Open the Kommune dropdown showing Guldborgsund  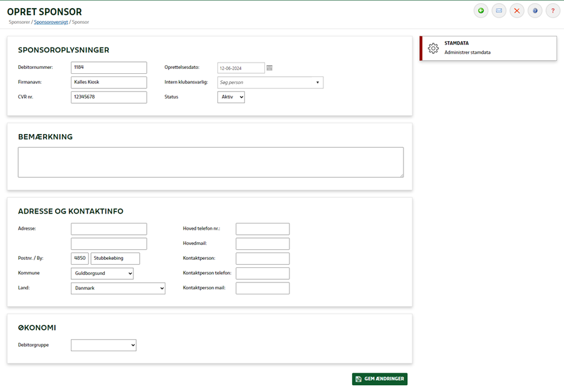tap(102, 274)
